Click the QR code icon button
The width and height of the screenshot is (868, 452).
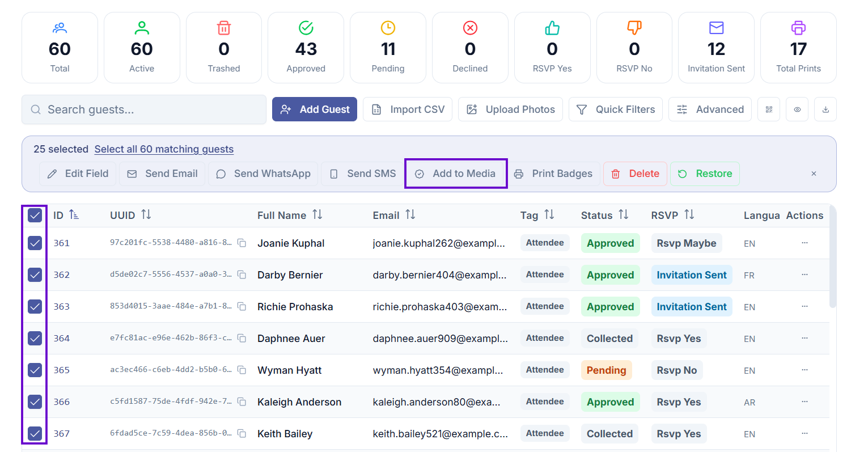(x=769, y=109)
